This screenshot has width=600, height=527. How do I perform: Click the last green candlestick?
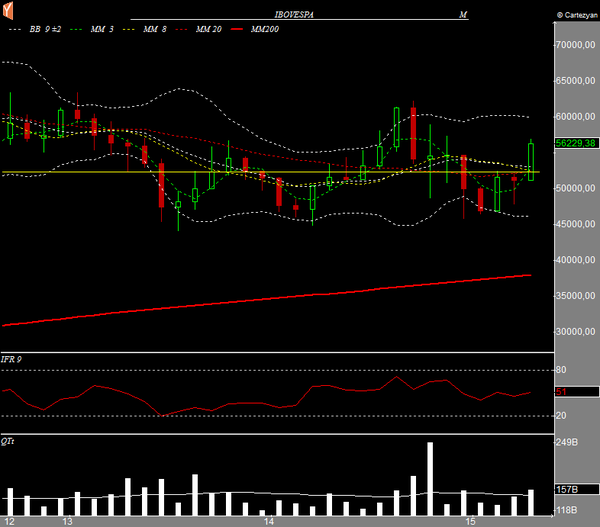[531, 162]
